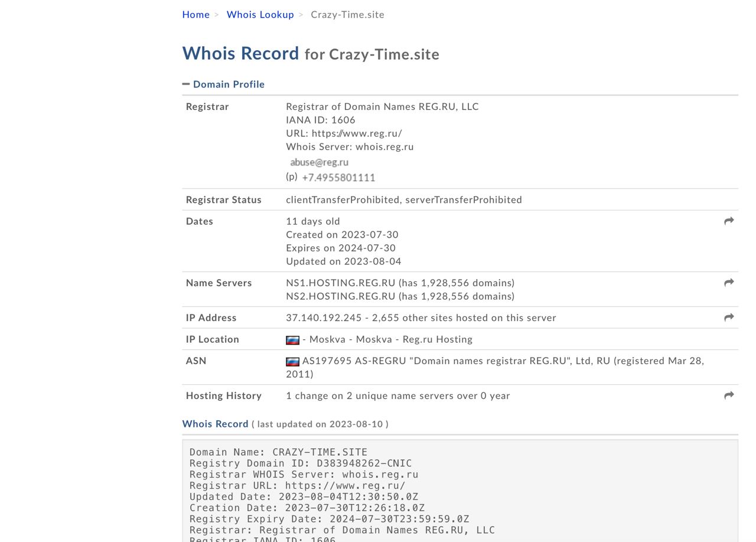Click the https://www.reg.ru/ URL in Registrar row
This screenshot has height=542, width=756.
point(357,134)
